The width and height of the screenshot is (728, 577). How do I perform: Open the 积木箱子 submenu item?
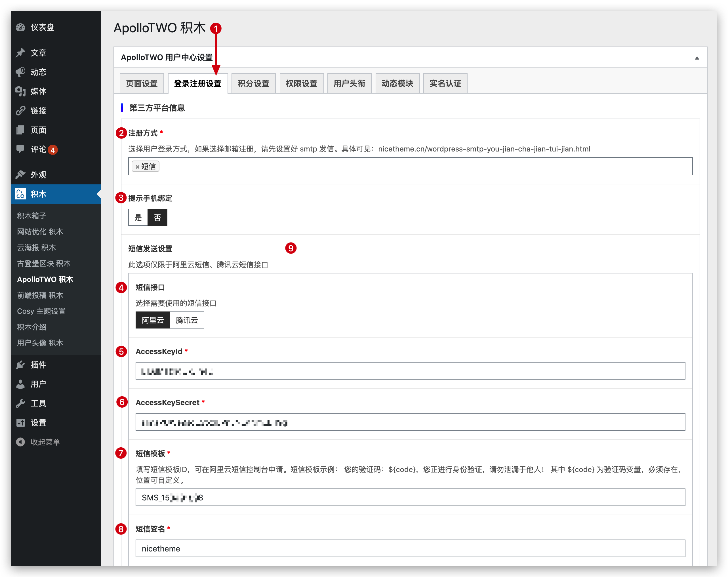coord(32,216)
